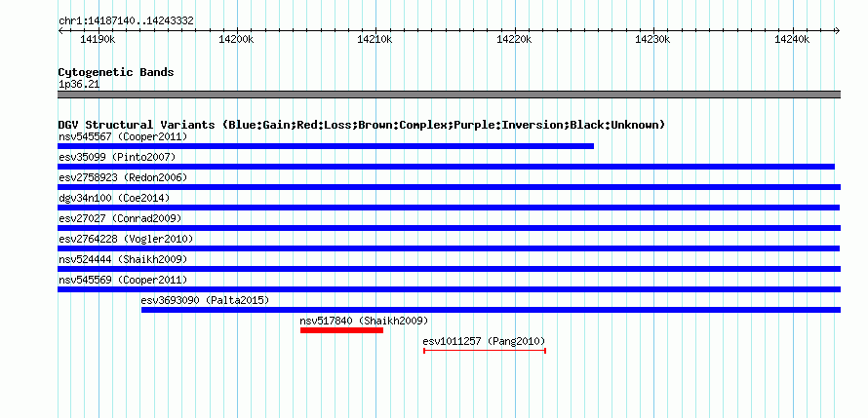Click the Cytogenetic Bands track title

coord(116,72)
